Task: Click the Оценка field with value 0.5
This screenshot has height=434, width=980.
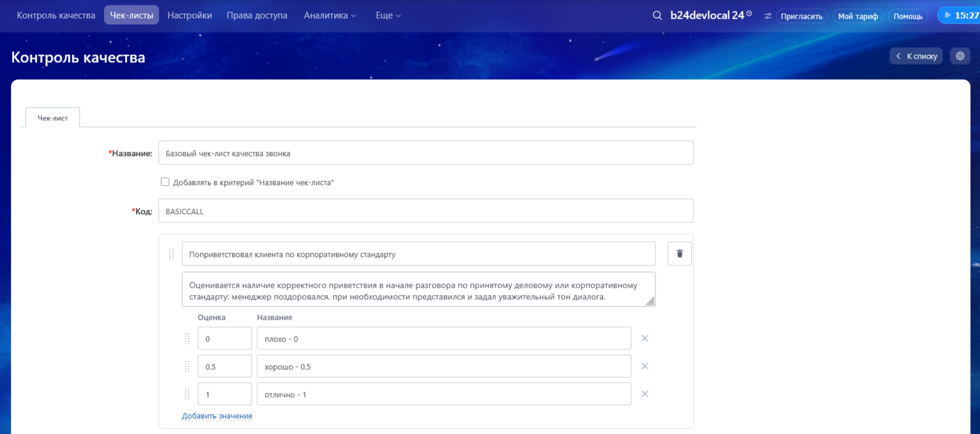Action: [x=225, y=366]
